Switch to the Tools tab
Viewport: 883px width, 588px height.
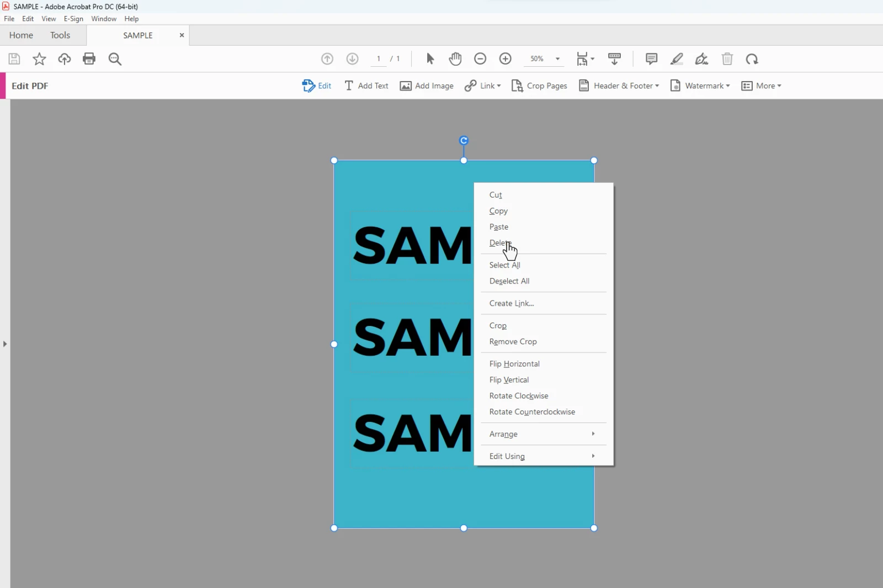60,35
